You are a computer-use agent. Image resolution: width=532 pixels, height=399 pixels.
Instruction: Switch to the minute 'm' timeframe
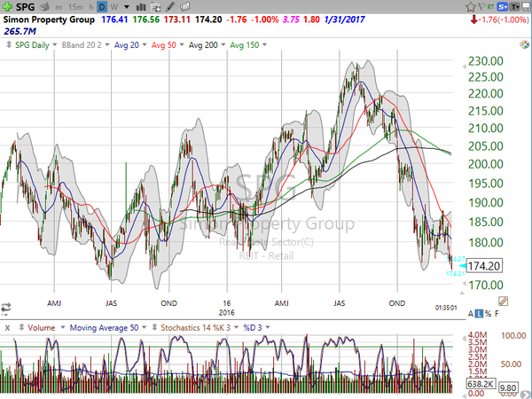click(59, 7)
